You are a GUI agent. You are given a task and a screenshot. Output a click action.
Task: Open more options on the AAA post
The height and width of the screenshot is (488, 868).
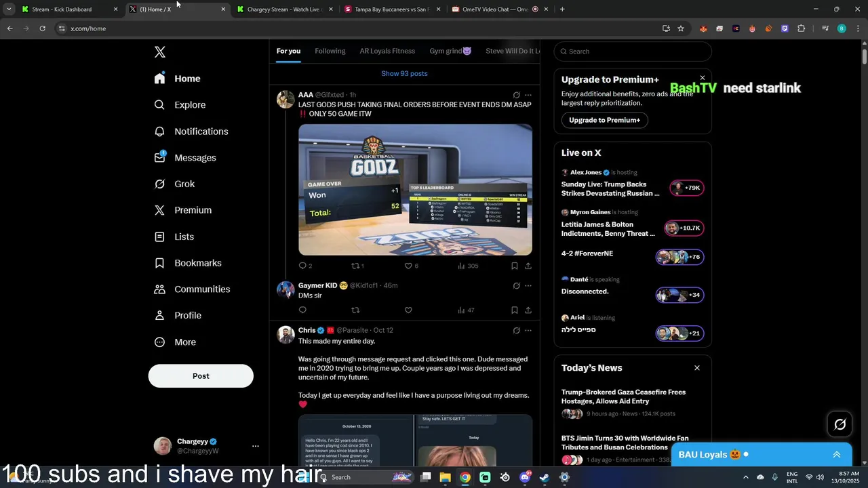(x=528, y=95)
